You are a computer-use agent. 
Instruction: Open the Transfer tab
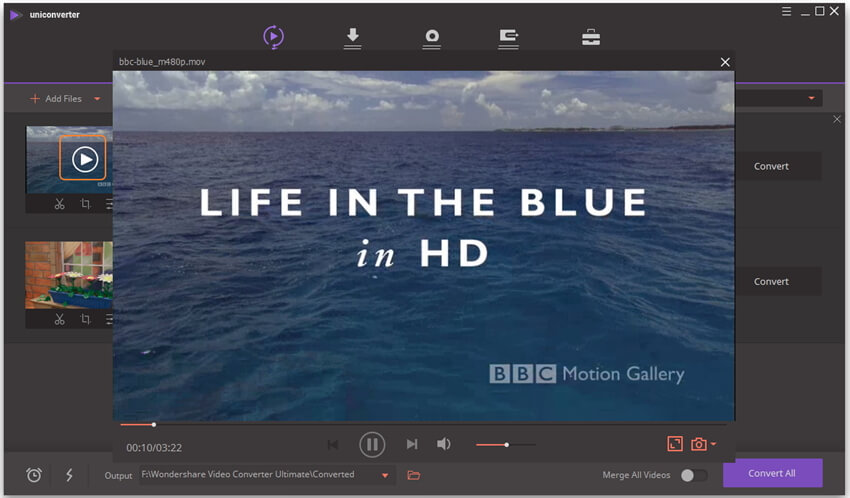[x=508, y=38]
